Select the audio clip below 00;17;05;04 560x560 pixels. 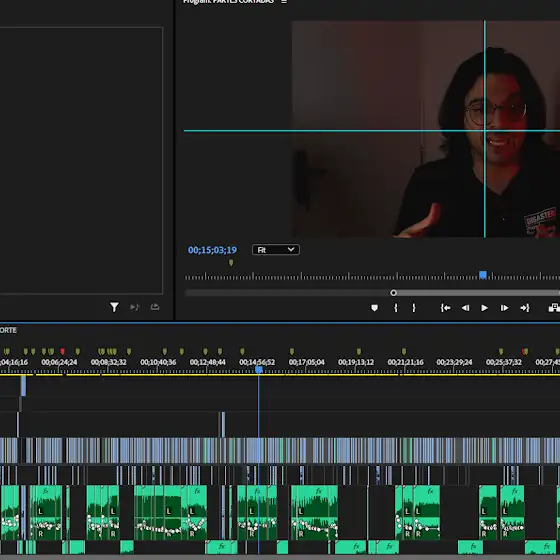pyautogui.click(x=314, y=512)
